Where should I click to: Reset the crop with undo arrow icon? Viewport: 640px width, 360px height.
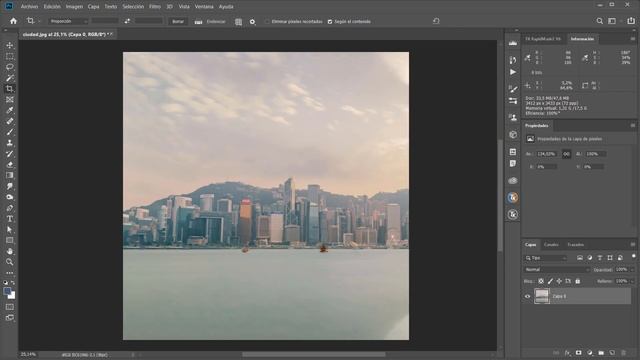point(436,21)
